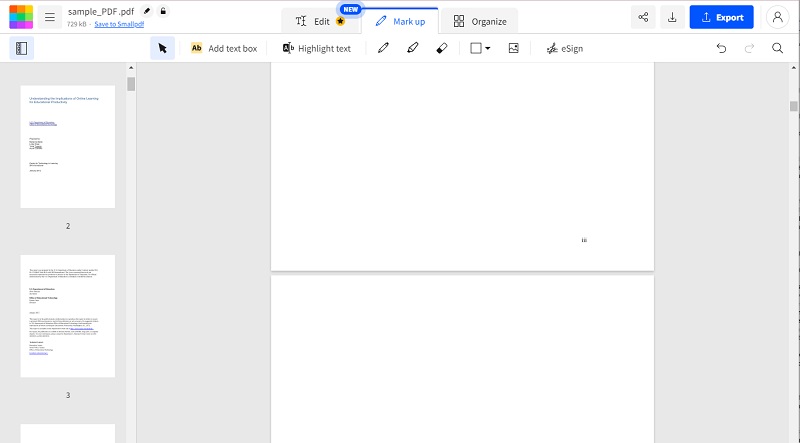Open the eSign tool
800x443 pixels.
pyautogui.click(x=564, y=48)
